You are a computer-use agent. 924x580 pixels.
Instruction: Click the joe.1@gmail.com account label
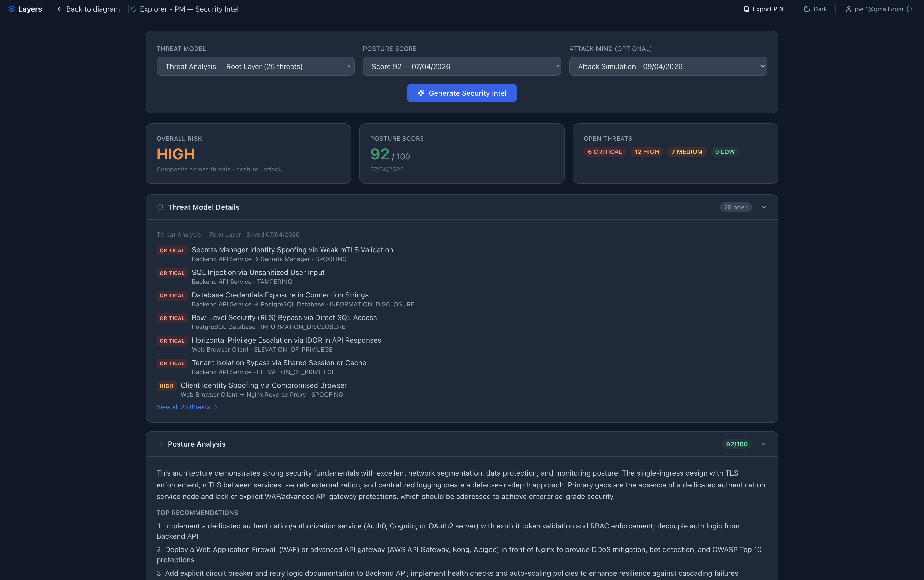point(879,9)
